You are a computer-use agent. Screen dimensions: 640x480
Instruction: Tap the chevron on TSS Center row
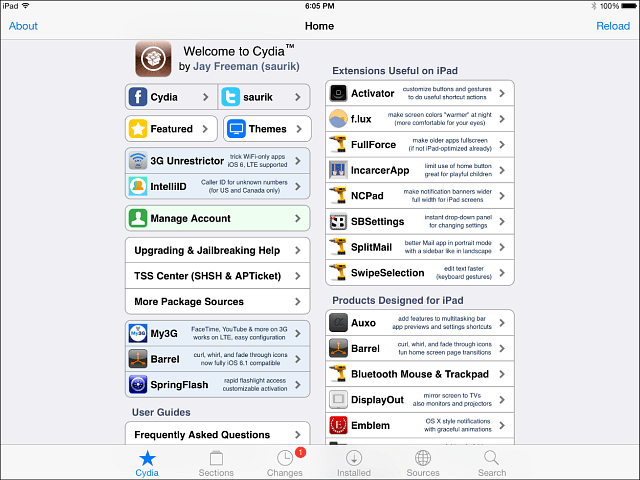pos(298,276)
